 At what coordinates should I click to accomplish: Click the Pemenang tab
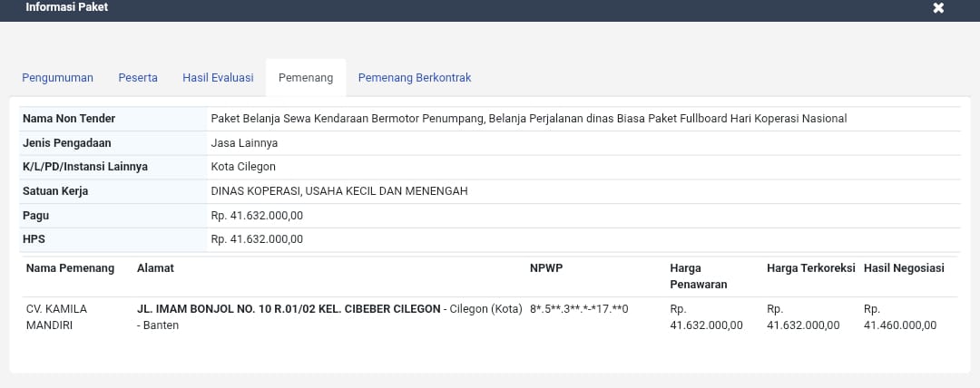306,78
